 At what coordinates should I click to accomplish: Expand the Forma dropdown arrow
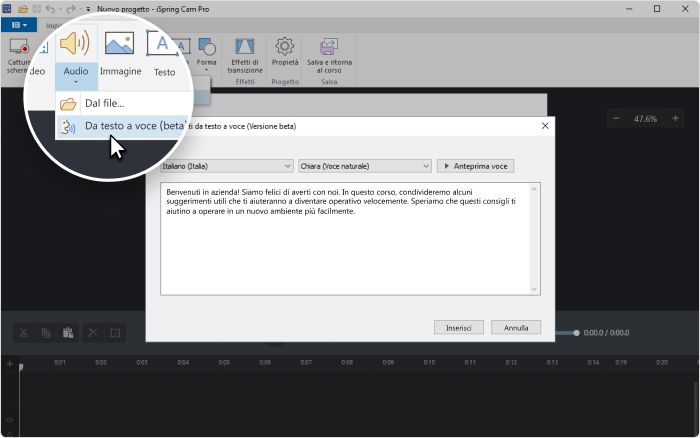pos(206,70)
